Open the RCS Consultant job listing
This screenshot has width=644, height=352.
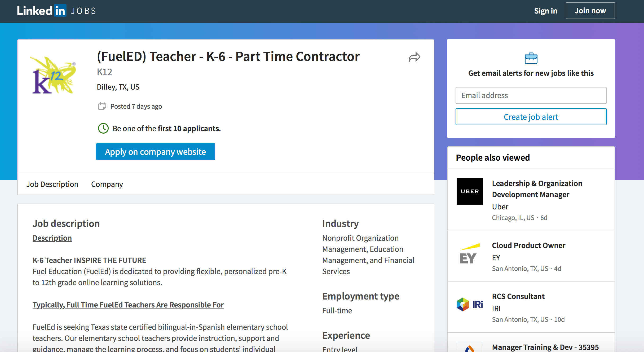pyautogui.click(x=518, y=296)
